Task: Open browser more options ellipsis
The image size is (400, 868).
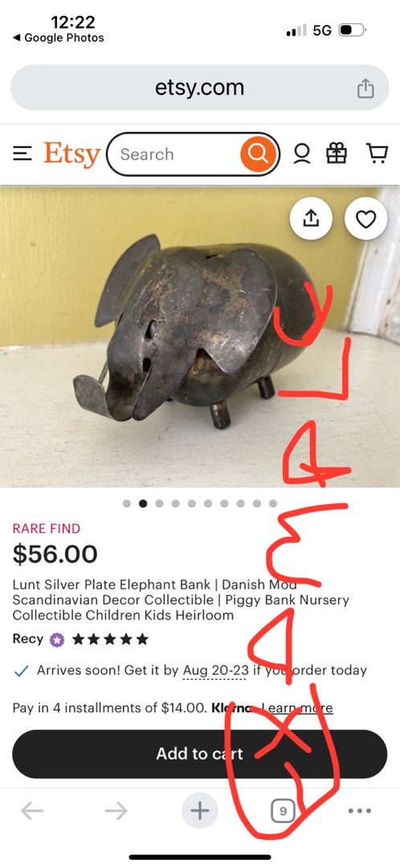Action: tap(360, 811)
